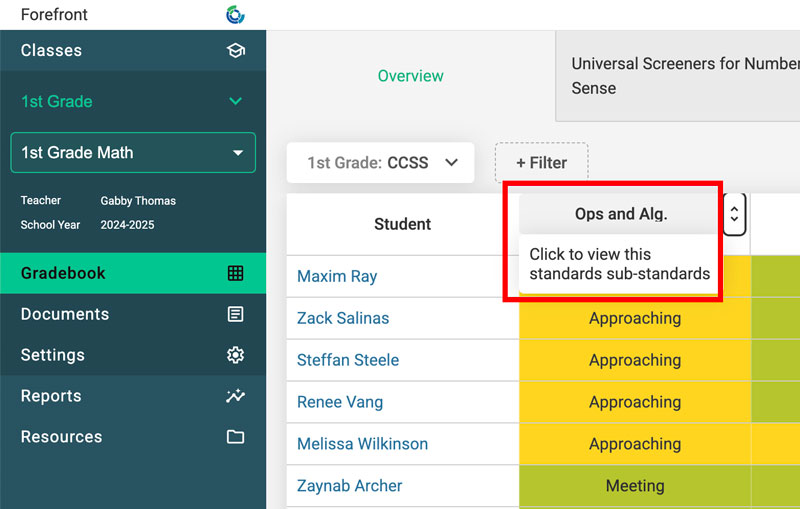Collapse the 1st Grade section chevron
The image size is (800, 509).
(x=235, y=101)
